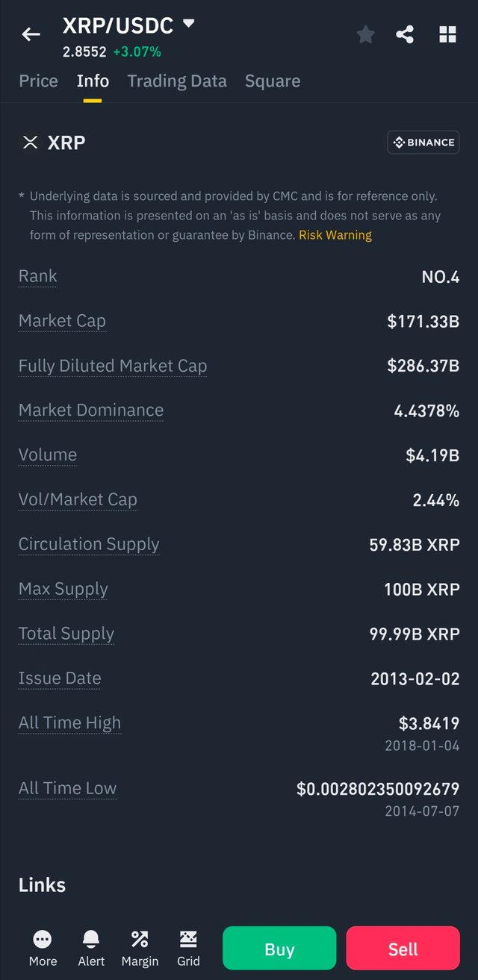Open the grid layout icon at top right
This screenshot has width=478, height=980.
pyautogui.click(x=447, y=34)
